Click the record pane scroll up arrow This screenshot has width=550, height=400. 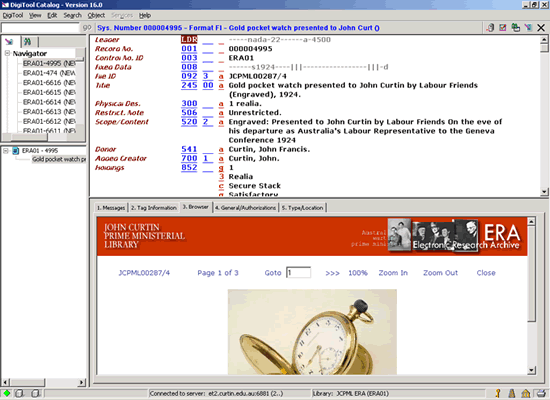point(544,39)
